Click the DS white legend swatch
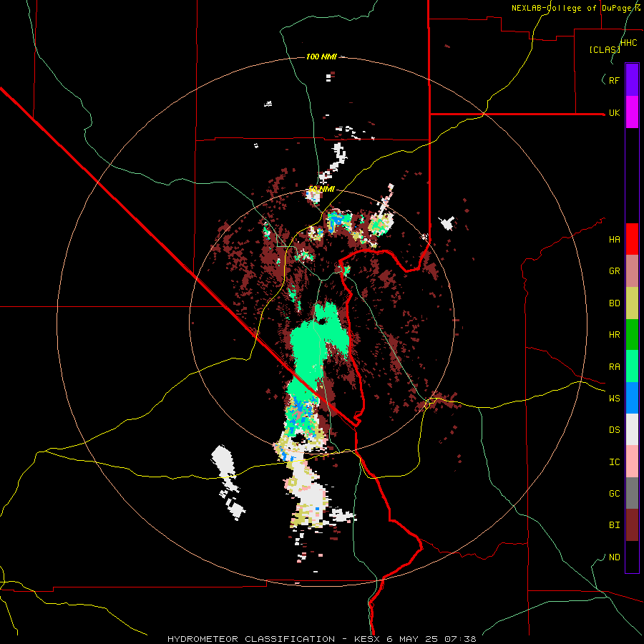Viewport: 644px width, 644px height. [632, 429]
